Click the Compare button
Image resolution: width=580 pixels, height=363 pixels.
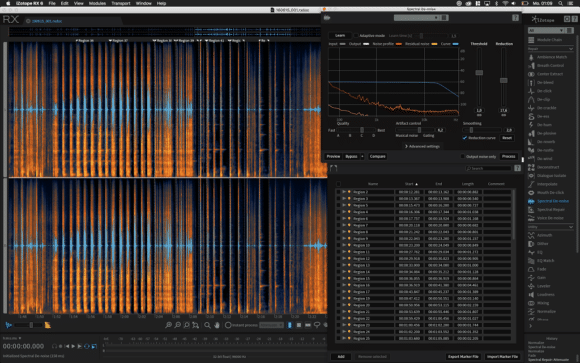[377, 157]
